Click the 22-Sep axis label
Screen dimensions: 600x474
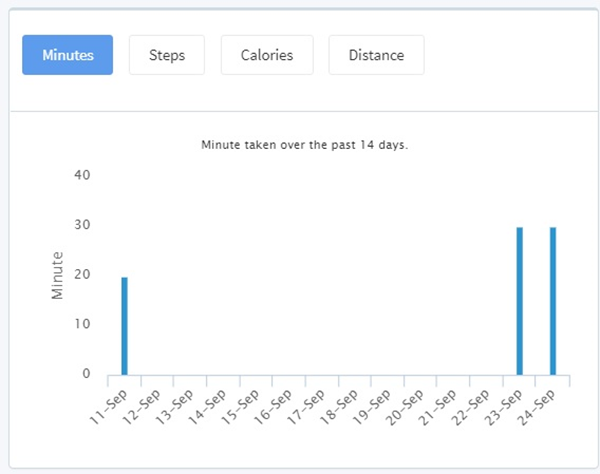(470, 407)
